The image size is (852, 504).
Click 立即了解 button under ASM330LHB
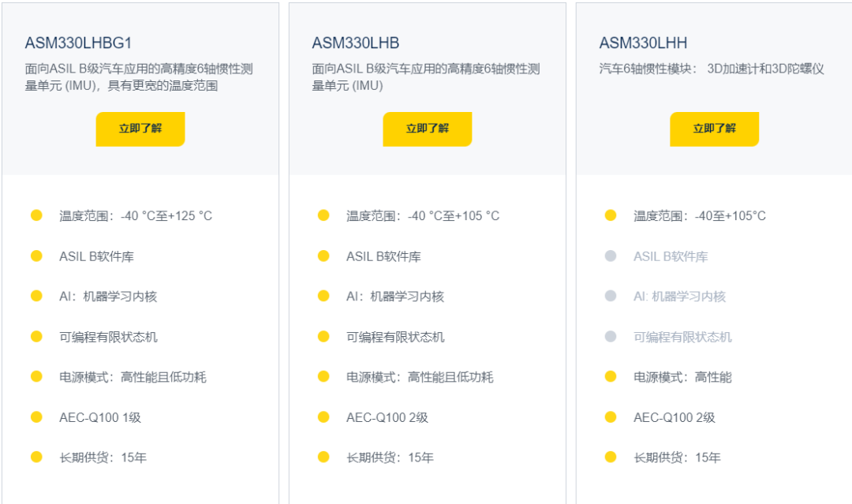click(427, 129)
